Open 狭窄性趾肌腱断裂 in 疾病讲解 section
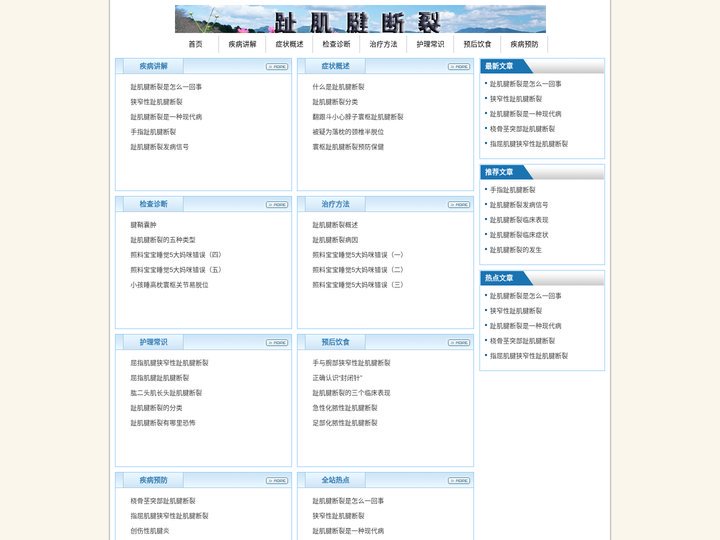 click(157, 102)
